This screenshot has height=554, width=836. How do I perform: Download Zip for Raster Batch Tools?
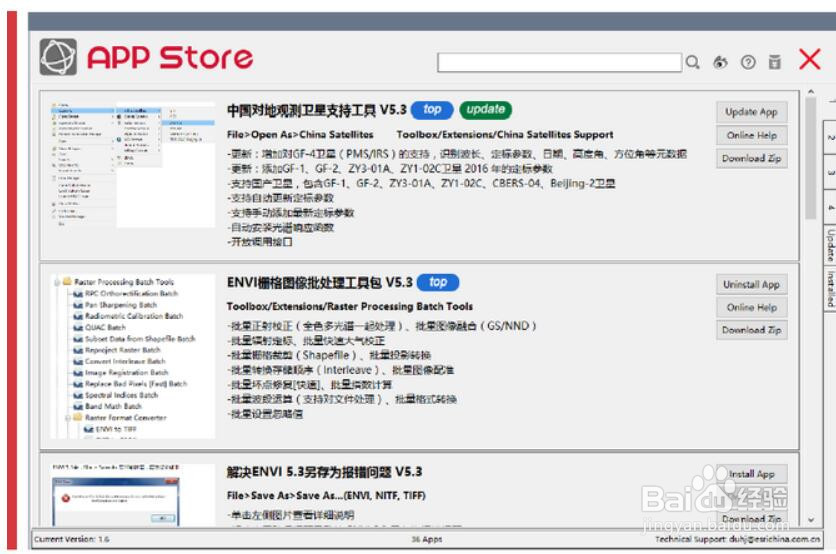751,330
